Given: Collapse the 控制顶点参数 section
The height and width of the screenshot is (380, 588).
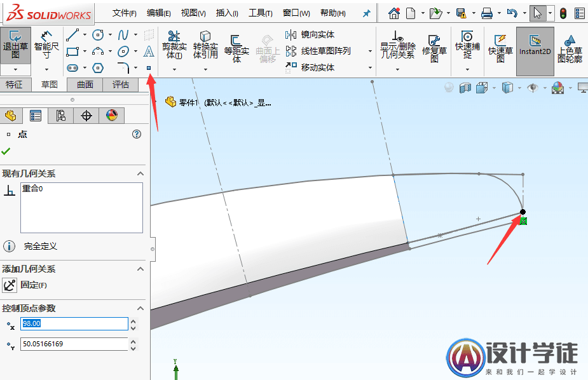Looking at the screenshot, I should [x=140, y=308].
